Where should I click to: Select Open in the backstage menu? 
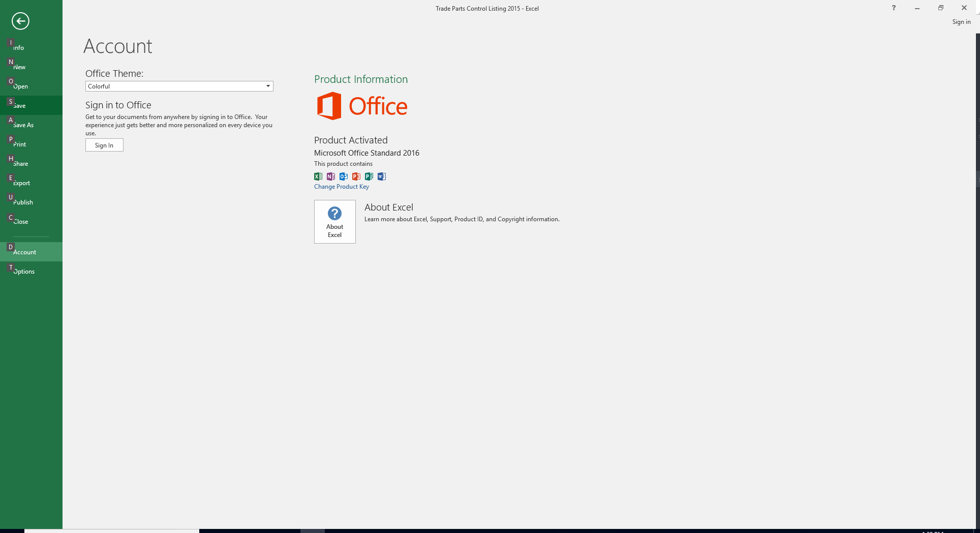click(31, 86)
